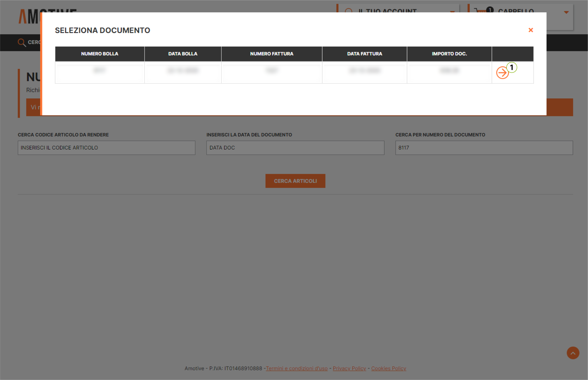Click the Numero Bolla column header
Image resolution: width=588 pixels, height=380 pixels.
pyautogui.click(x=100, y=54)
